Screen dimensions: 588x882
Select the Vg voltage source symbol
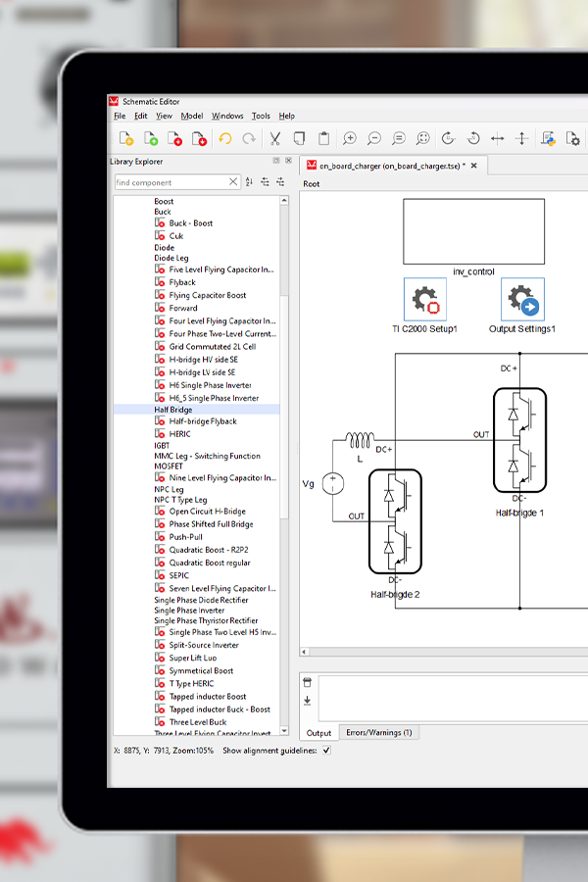click(x=333, y=484)
